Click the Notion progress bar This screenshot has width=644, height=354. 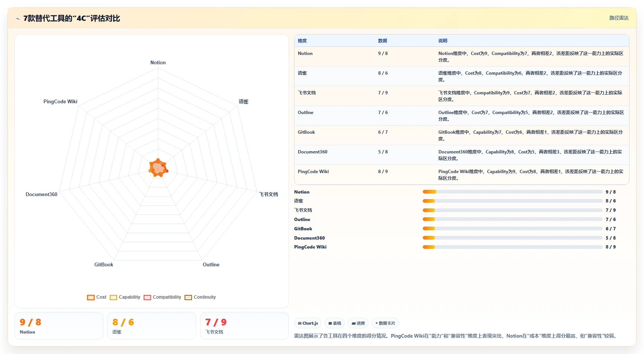(512, 192)
